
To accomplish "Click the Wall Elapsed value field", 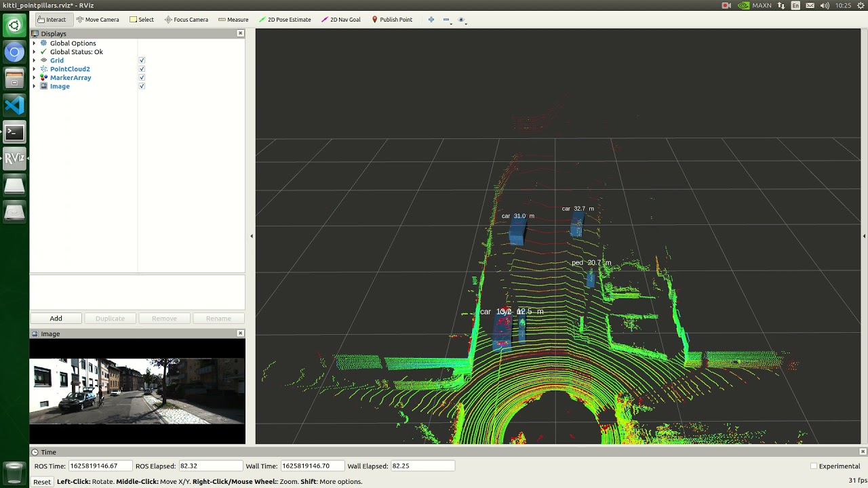I will (422, 466).
